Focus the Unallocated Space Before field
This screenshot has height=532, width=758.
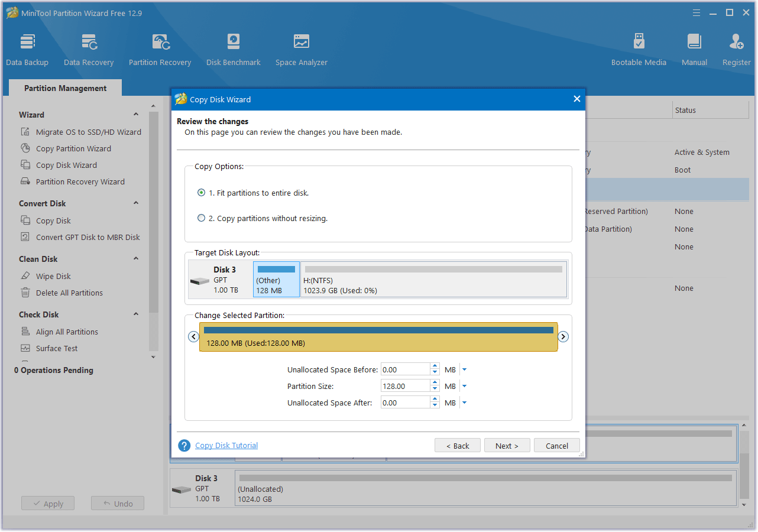coord(406,369)
